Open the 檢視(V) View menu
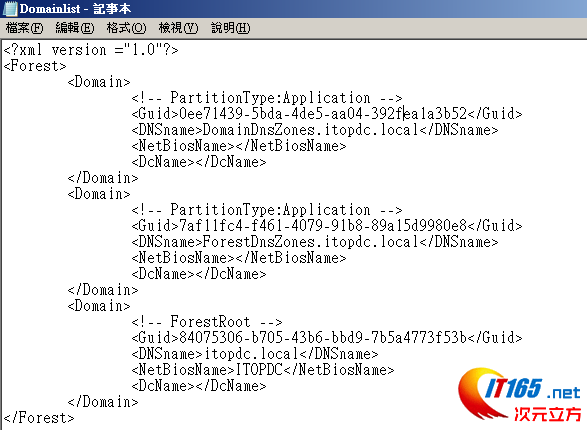Screen dimensions: 587x430 (x=178, y=28)
